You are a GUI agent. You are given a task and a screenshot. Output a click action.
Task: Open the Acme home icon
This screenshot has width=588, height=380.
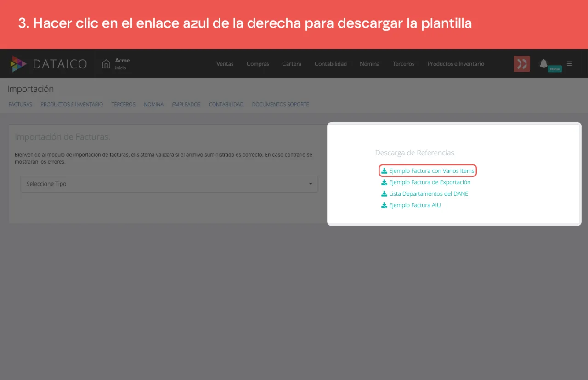[106, 64]
